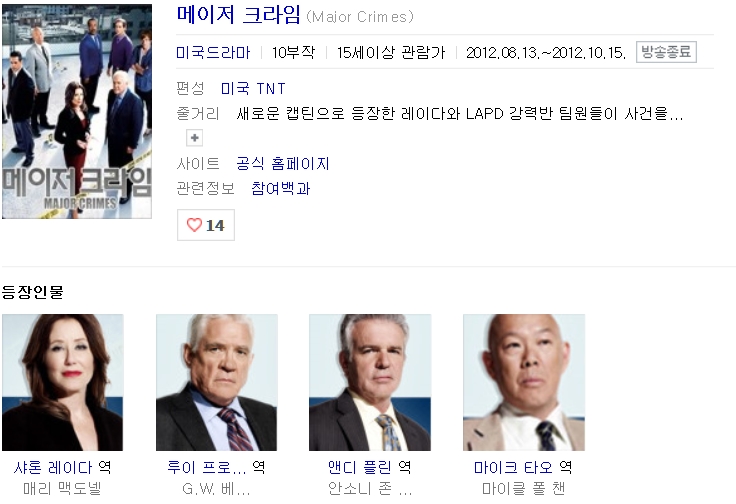The image size is (736, 504).
Task: Click actor name 마이클 폴 챈
Action: pyautogui.click(x=523, y=489)
